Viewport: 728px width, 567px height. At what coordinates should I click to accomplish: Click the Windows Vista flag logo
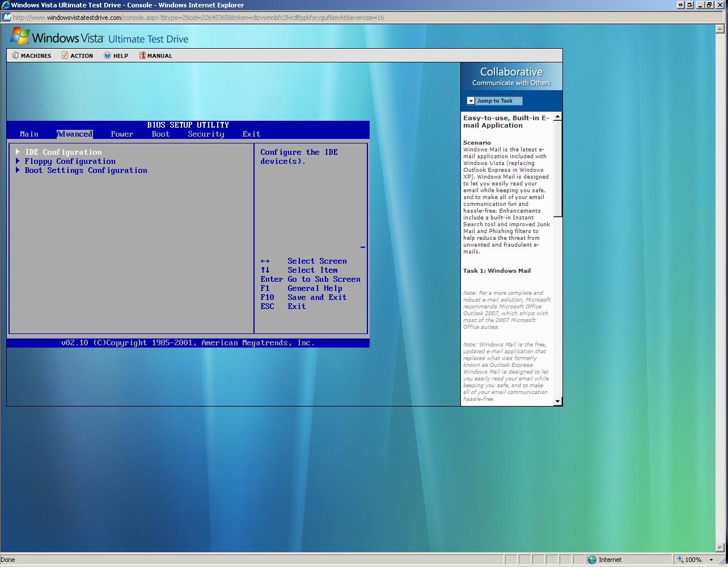pyautogui.click(x=20, y=36)
